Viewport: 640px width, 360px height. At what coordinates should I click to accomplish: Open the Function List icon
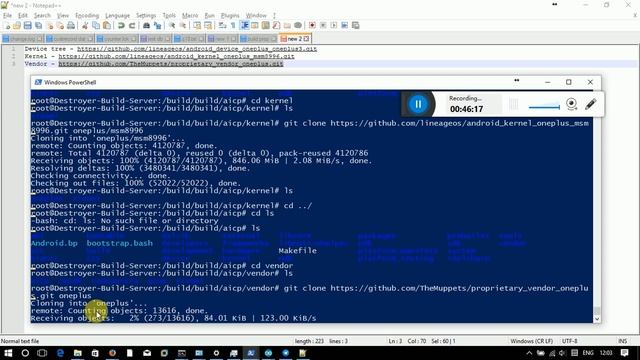(276, 25)
